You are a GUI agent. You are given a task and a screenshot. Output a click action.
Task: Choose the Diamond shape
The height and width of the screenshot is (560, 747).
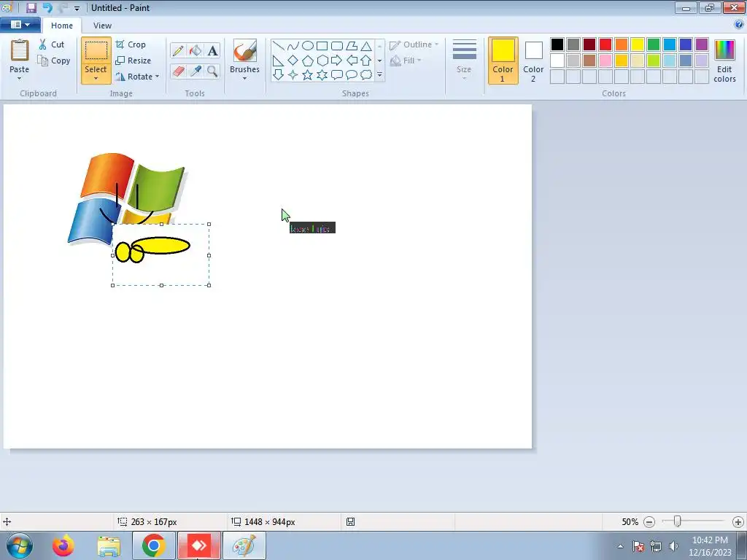(293, 61)
